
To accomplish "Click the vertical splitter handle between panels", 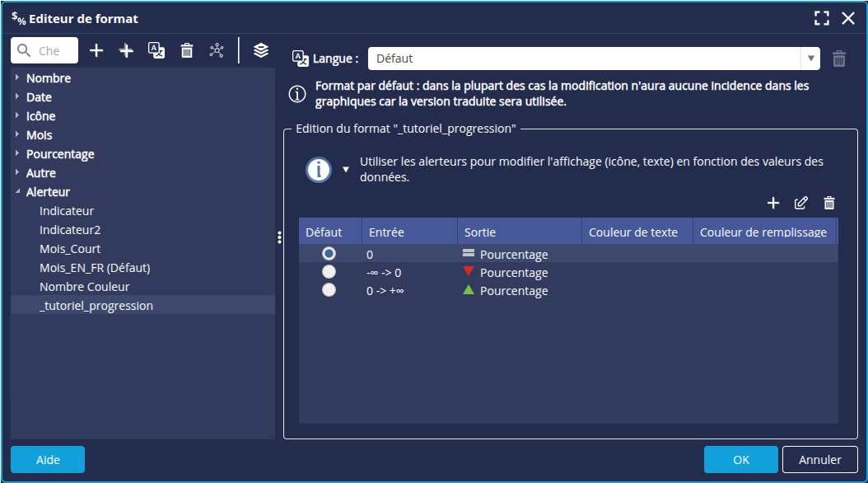I will [x=279, y=237].
